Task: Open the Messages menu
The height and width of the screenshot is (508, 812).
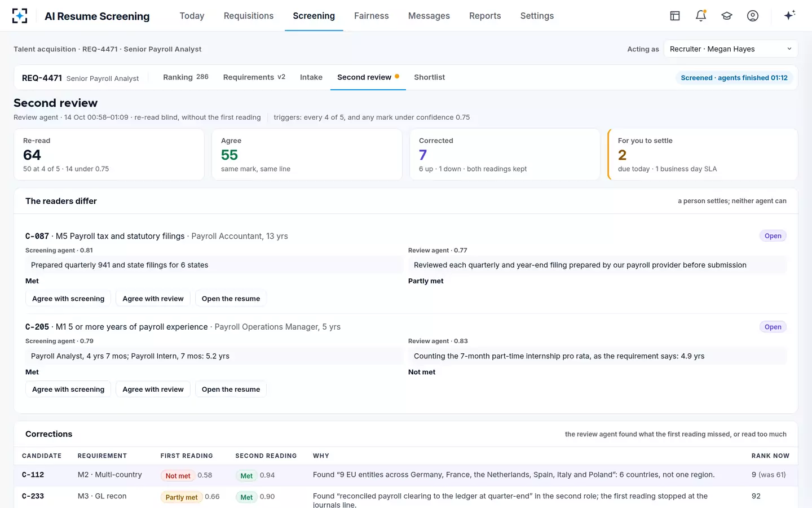Action: pos(429,16)
